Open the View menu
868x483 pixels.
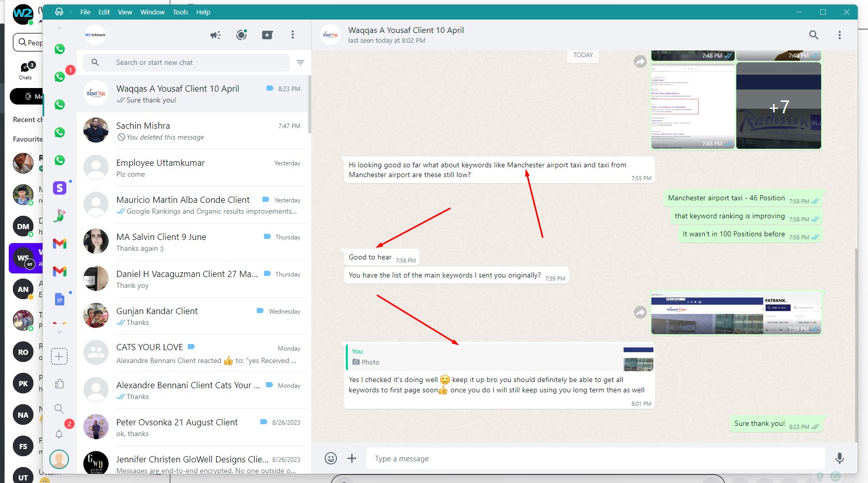(x=125, y=12)
